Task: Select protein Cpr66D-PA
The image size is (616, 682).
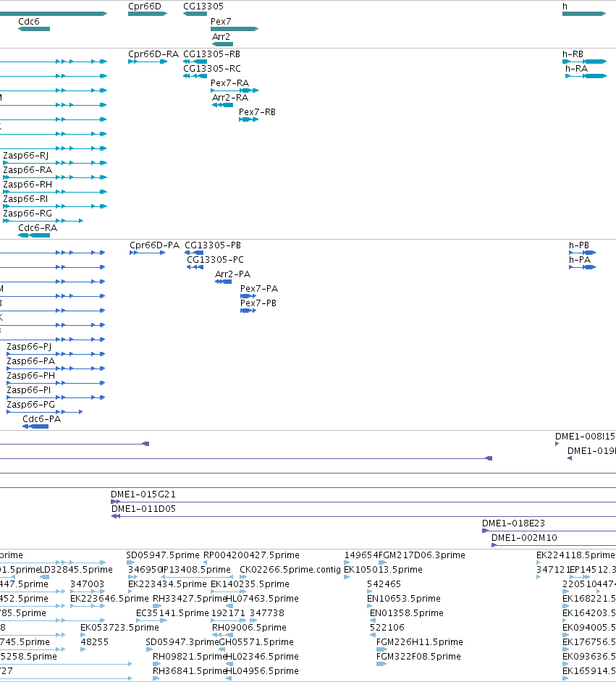Action: tap(148, 253)
